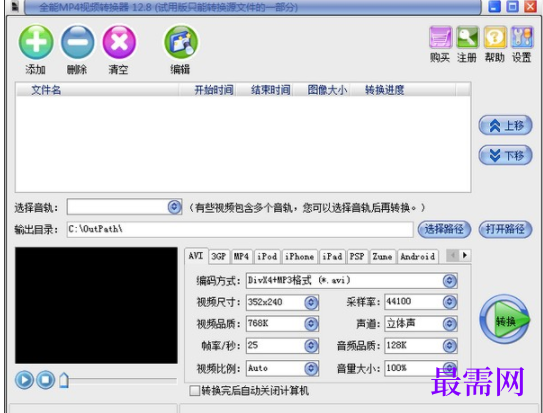543x413 pixels.
Task: Open the audio track (选择音轨) dropdown
Action: [x=175, y=207]
